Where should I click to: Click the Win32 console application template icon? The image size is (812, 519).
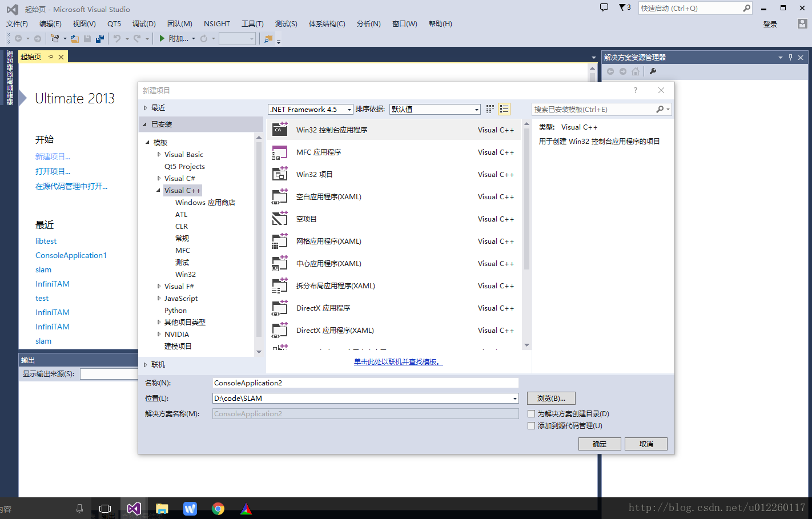pos(280,130)
